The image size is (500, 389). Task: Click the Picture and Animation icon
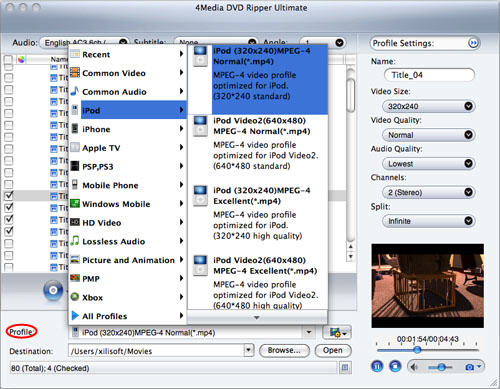[75, 259]
